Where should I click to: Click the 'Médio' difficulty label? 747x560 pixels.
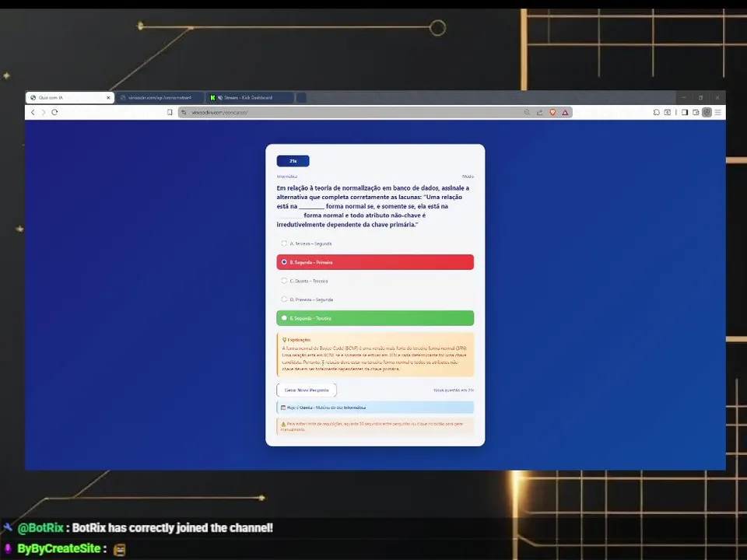point(468,177)
